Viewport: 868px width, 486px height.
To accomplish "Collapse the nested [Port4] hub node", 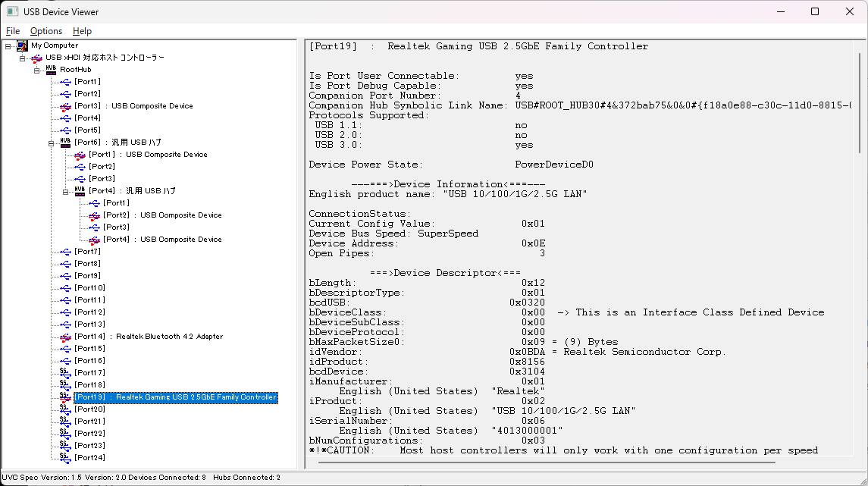I will coord(65,192).
